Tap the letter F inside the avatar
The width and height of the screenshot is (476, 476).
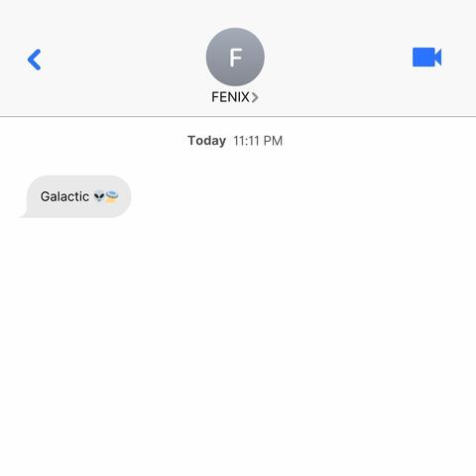[x=236, y=58]
